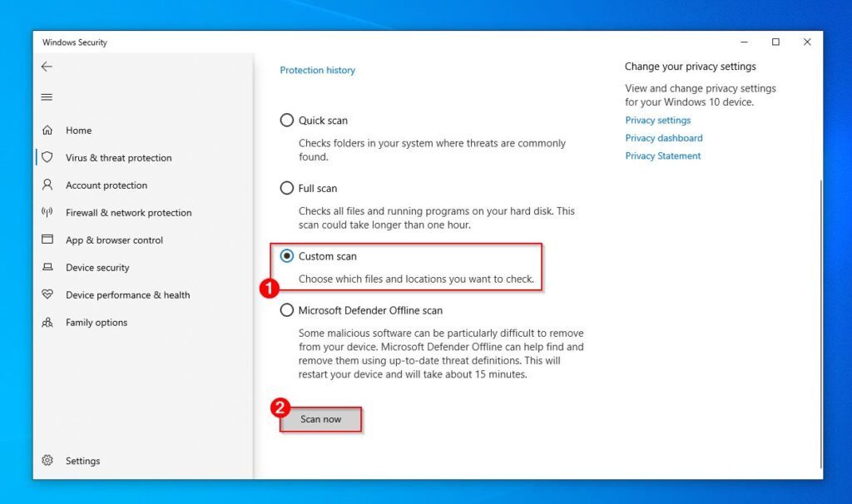Click the back arrow navigation button

click(47, 67)
